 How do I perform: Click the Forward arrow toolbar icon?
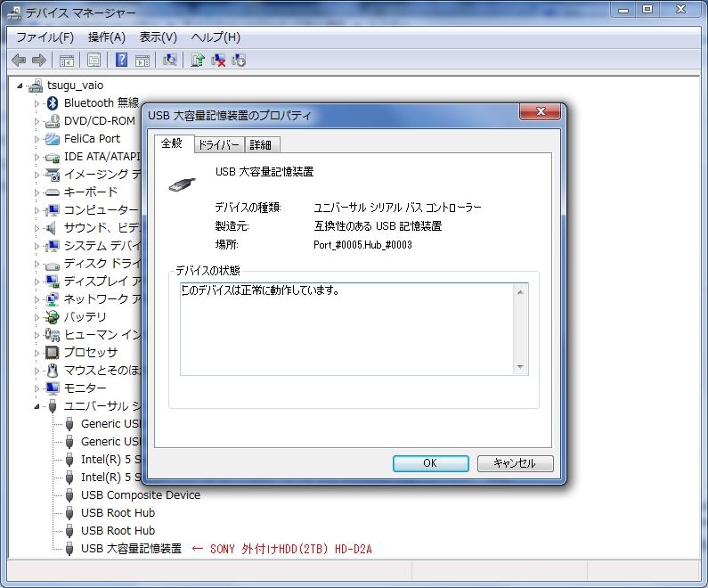point(39,60)
